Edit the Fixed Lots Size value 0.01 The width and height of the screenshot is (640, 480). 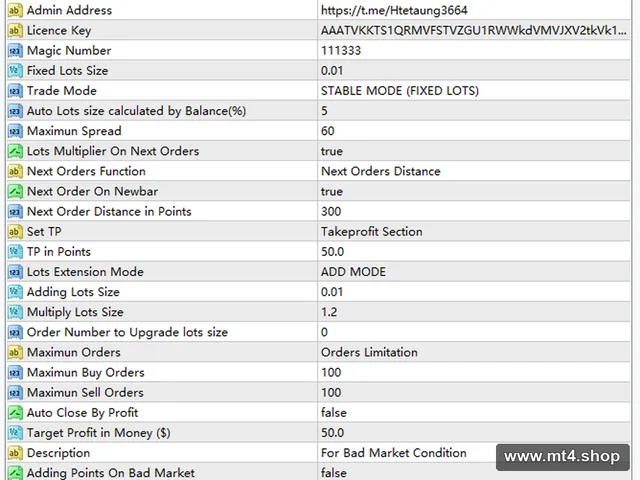pos(474,71)
